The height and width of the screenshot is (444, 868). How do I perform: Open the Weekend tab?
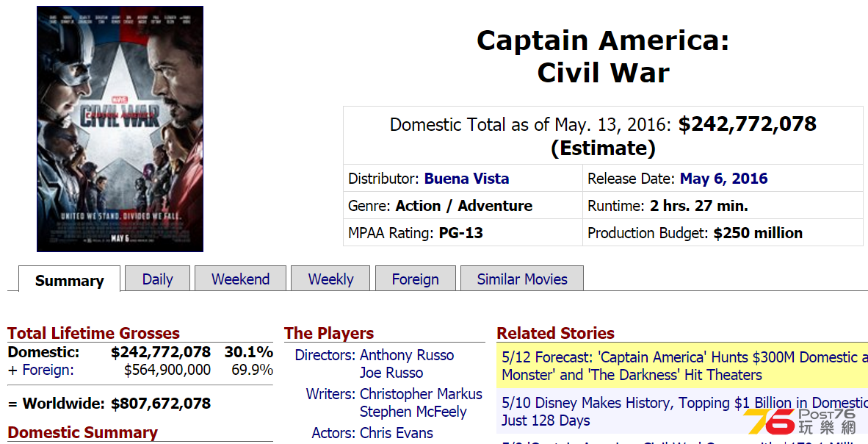[240, 279]
